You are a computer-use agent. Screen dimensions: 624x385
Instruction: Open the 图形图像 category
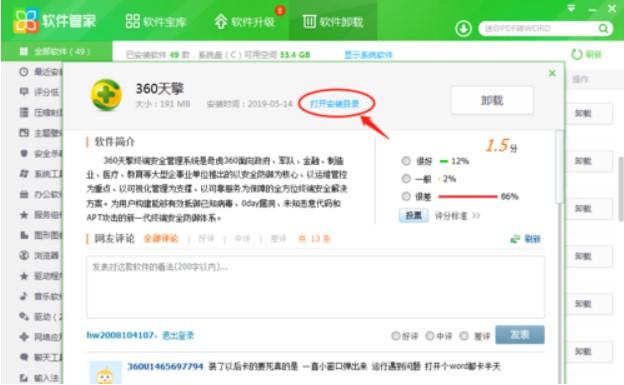coord(40,235)
